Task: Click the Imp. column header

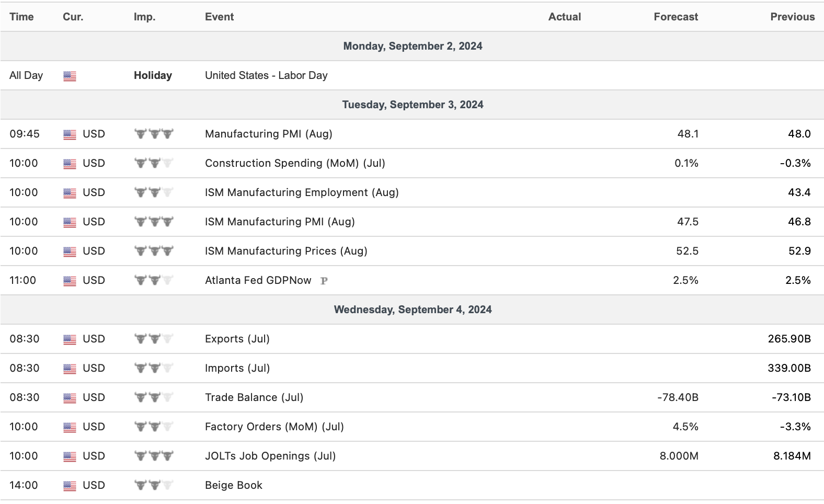Action: [144, 17]
